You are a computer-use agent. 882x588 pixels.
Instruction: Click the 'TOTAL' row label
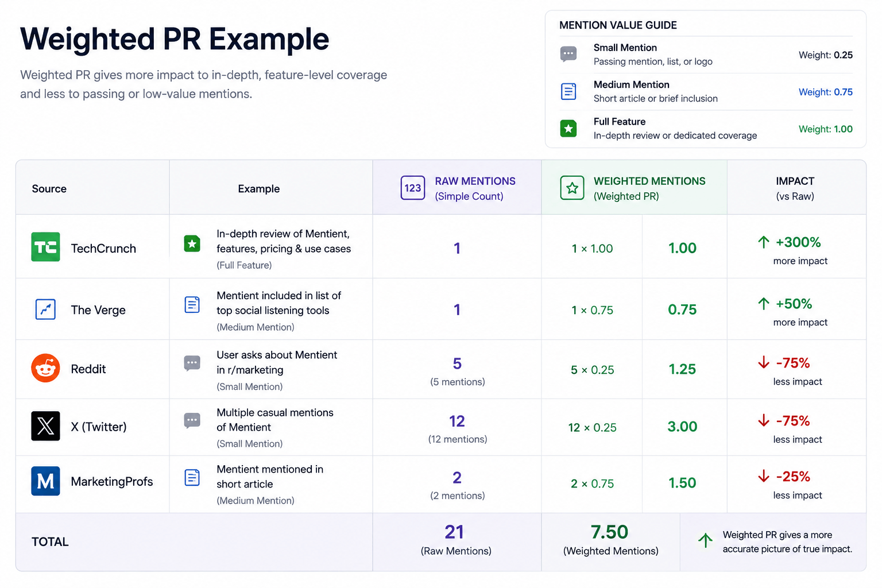click(x=50, y=542)
